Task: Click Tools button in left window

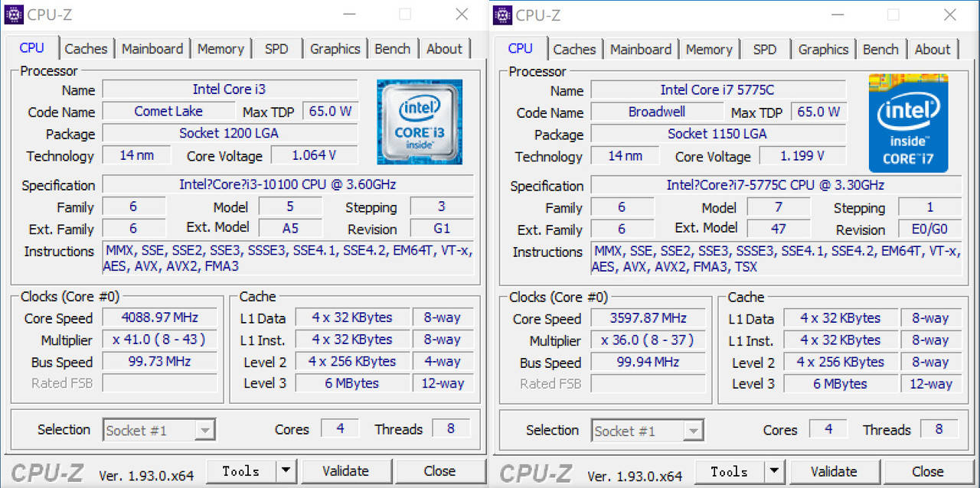Action: click(x=241, y=471)
